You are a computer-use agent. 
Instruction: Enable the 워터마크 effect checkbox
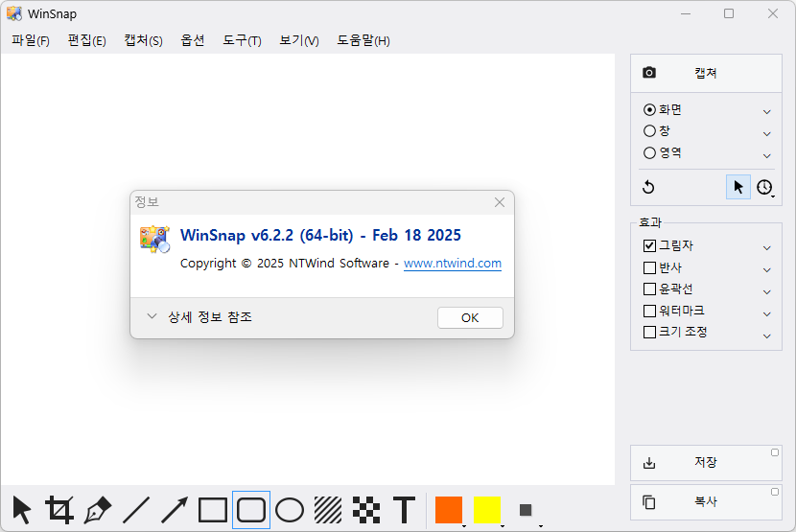tap(649, 311)
